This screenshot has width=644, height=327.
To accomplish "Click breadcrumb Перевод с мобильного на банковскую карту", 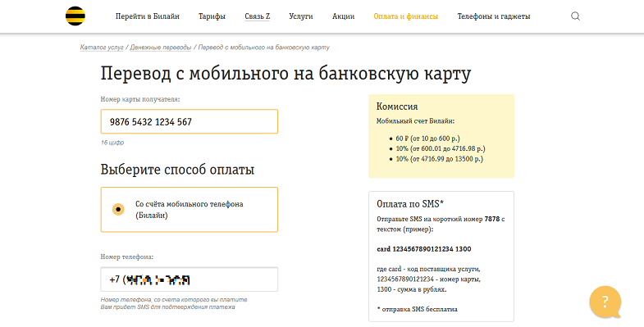I will point(263,48).
